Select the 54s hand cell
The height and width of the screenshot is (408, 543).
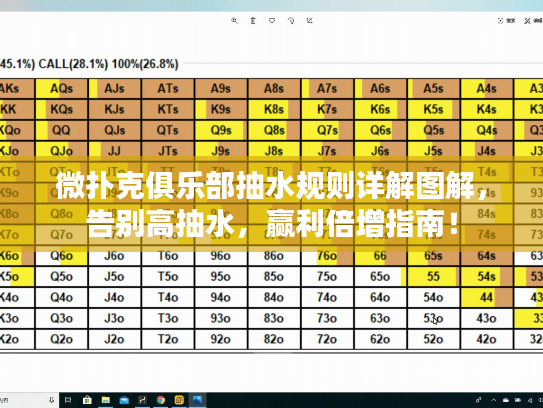[x=487, y=277]
